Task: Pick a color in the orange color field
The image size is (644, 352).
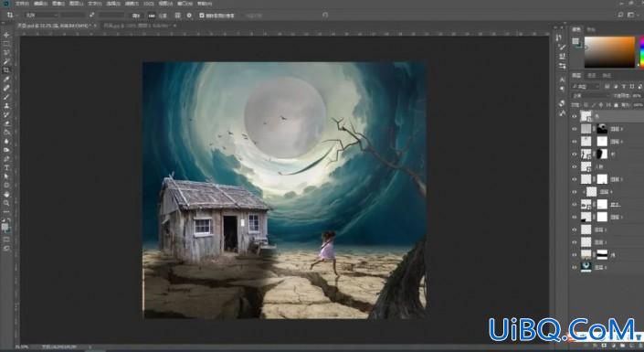Action: click(x=609, y=52)
